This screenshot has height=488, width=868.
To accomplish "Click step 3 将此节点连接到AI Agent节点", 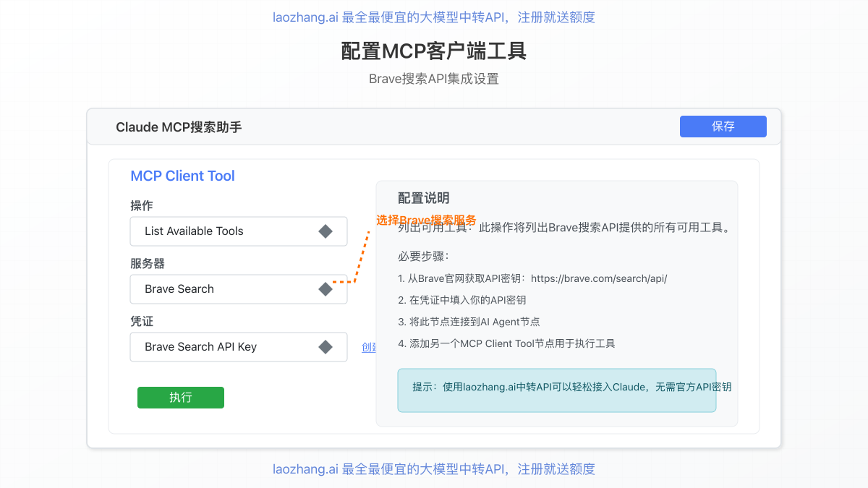I will point(469,322).
